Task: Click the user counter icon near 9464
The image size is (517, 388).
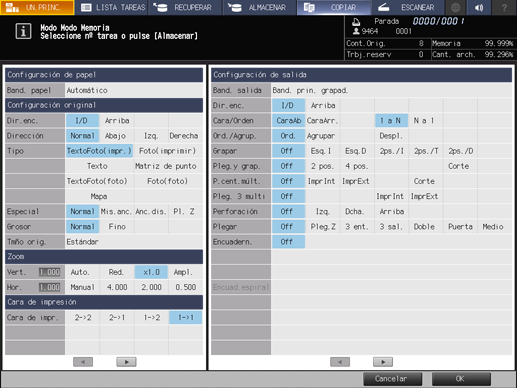Action: (x=356, y=31)
